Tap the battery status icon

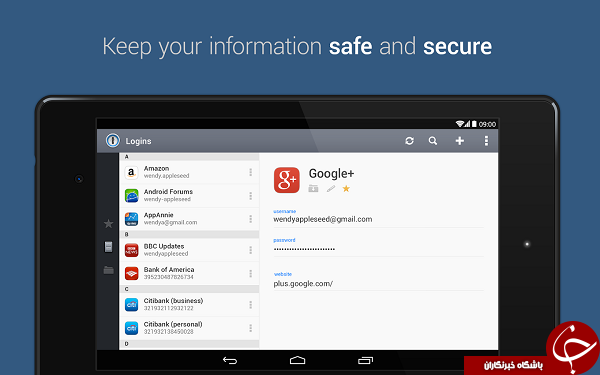click(474, 124)
